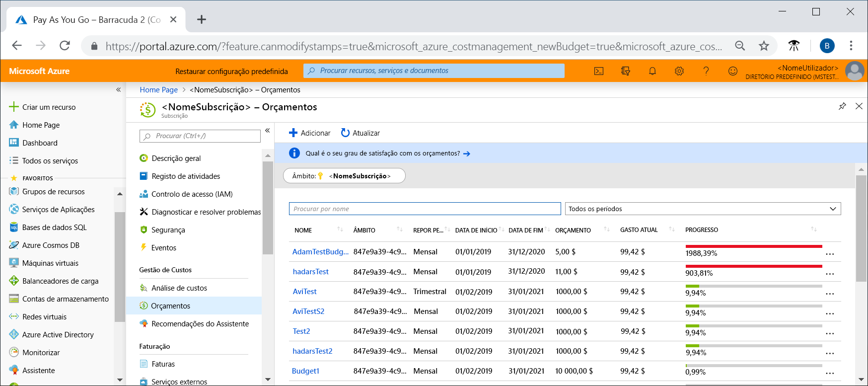The width and height of the screenshot is (868, 386).
Task: Select Descrição geral menu item
Action: click(x=170, y=158)
